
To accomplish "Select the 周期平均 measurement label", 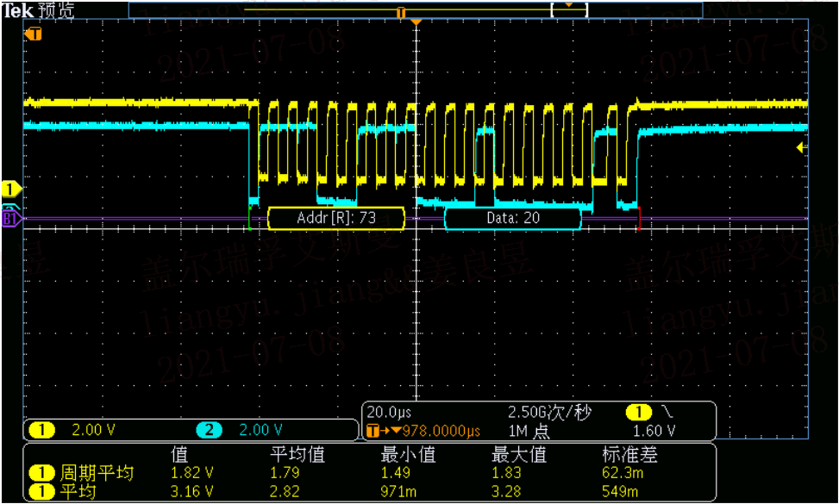I will (x=97, y=473).
